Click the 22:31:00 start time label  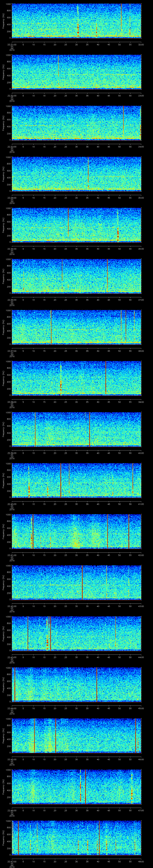12,44
